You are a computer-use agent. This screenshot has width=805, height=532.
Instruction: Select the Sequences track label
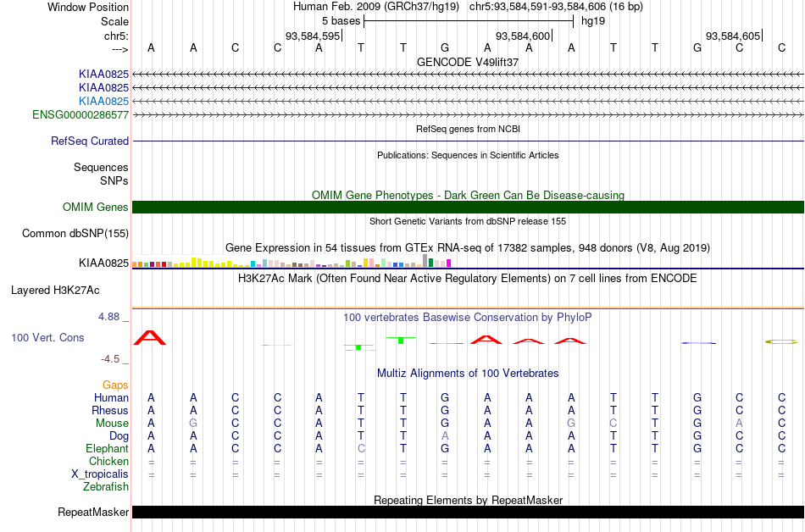[x=101, y=167]
